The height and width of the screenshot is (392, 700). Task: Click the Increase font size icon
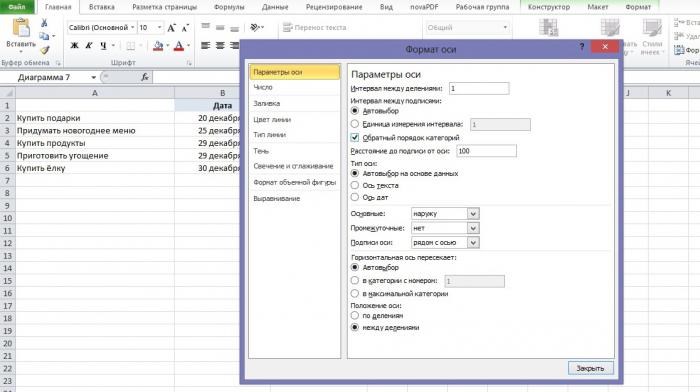(x=171, y=28)
